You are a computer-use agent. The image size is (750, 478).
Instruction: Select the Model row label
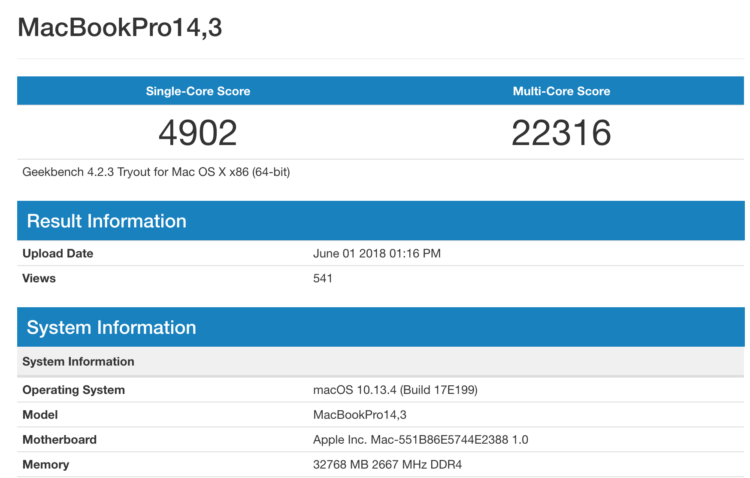click(41, 414)
